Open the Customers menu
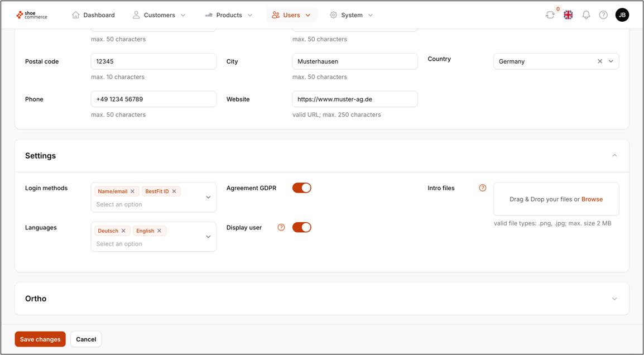 (159, 15)
